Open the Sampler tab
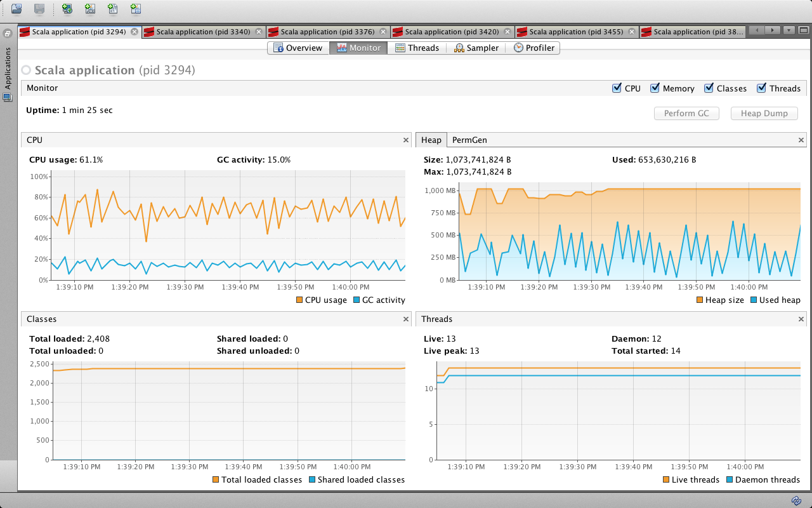Screen dimensions: 812x508 pyautogui.click(x=476, y=48)
